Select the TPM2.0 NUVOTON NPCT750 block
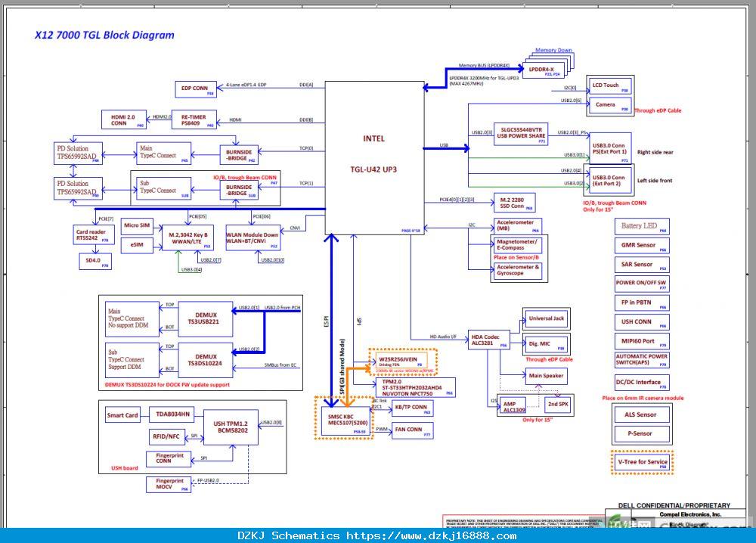This screenshot has height=543, width=756. pyautogui.click(x=416, y=388)
